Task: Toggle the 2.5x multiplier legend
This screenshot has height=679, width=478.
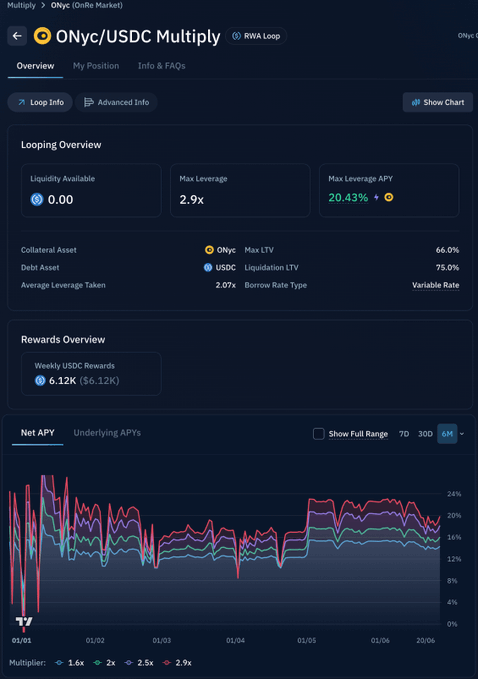Action: [139, 663]
